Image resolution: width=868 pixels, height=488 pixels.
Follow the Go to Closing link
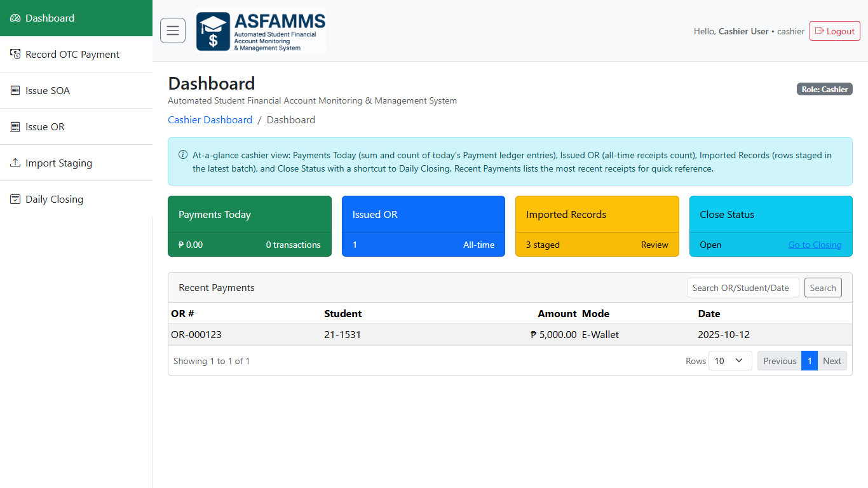815,245
